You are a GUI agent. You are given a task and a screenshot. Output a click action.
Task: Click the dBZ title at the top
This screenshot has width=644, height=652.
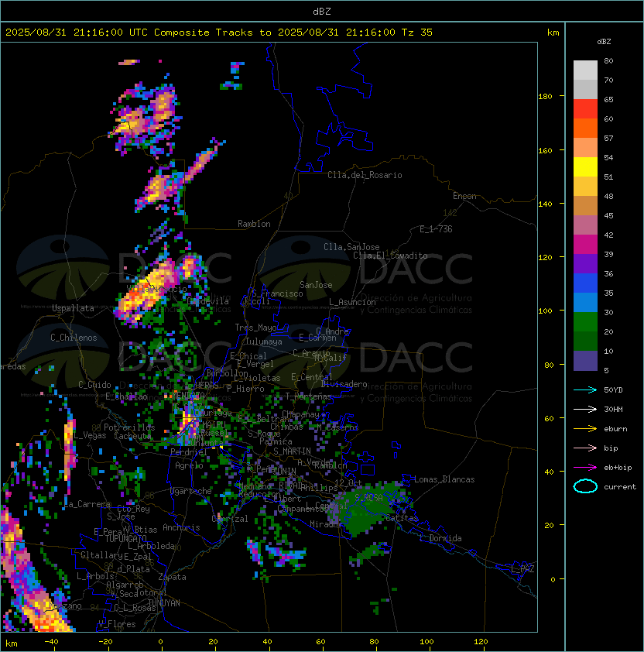322,12
